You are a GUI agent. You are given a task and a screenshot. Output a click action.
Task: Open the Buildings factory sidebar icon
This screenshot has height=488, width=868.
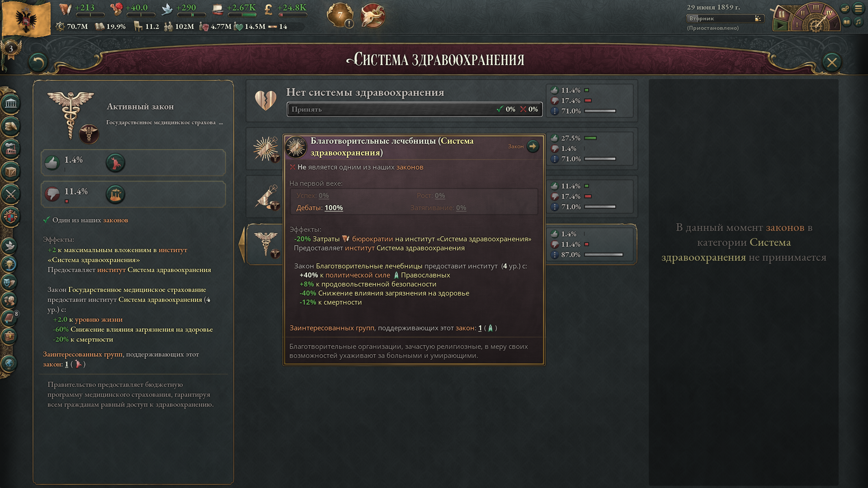coord(10,148)
